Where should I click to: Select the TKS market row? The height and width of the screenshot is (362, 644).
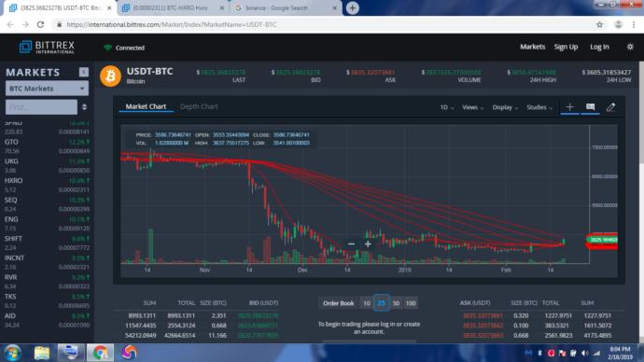tap(47, 300)
